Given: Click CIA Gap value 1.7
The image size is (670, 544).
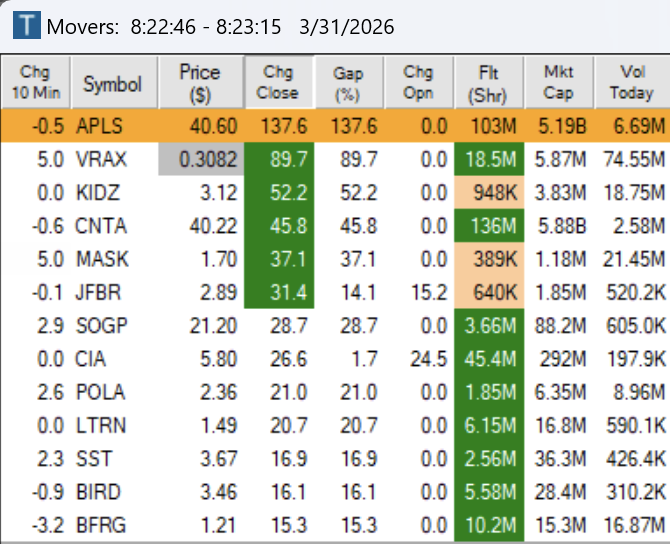Looking at the screenshot, I should 364,359.
